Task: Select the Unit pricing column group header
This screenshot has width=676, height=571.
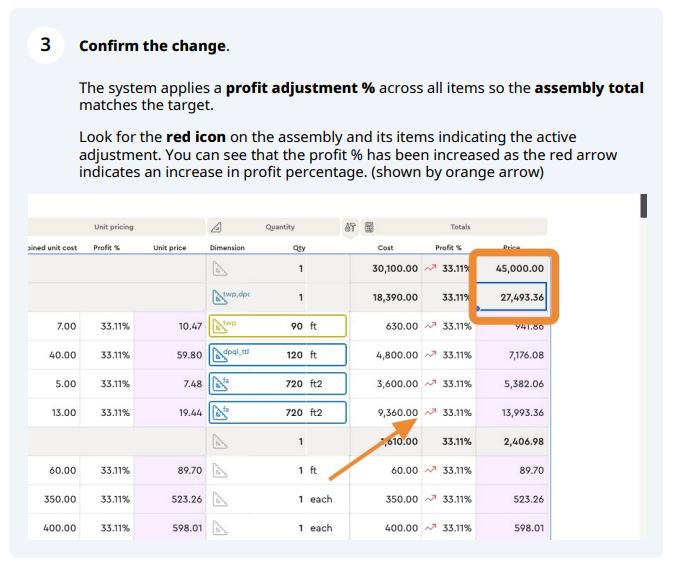Action: tap(114, 227)
